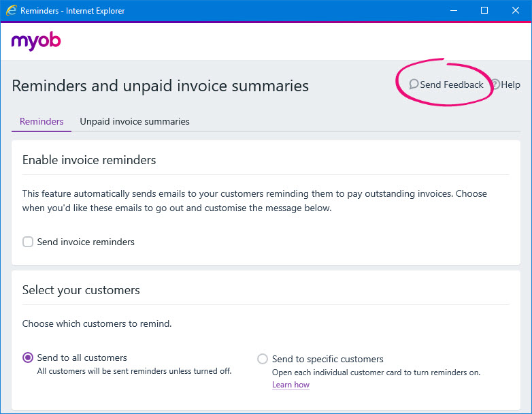Click the Select your customers section heading

tap(81, 290)
